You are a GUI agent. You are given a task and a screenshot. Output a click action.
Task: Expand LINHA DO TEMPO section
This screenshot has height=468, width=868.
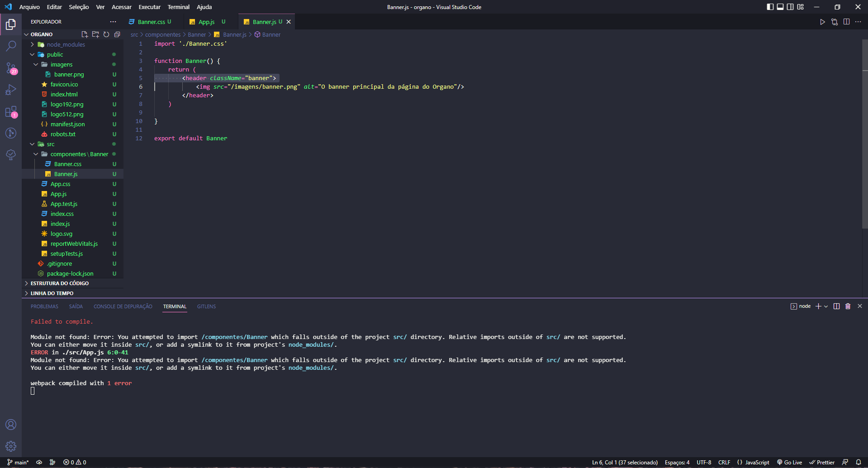click(72, 293)
